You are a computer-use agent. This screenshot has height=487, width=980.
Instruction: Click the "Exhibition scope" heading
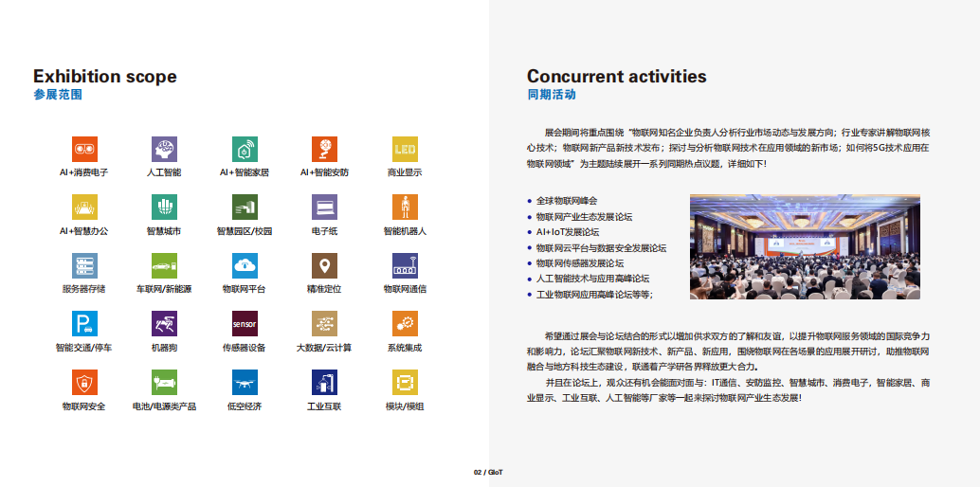tap(104, 77)
